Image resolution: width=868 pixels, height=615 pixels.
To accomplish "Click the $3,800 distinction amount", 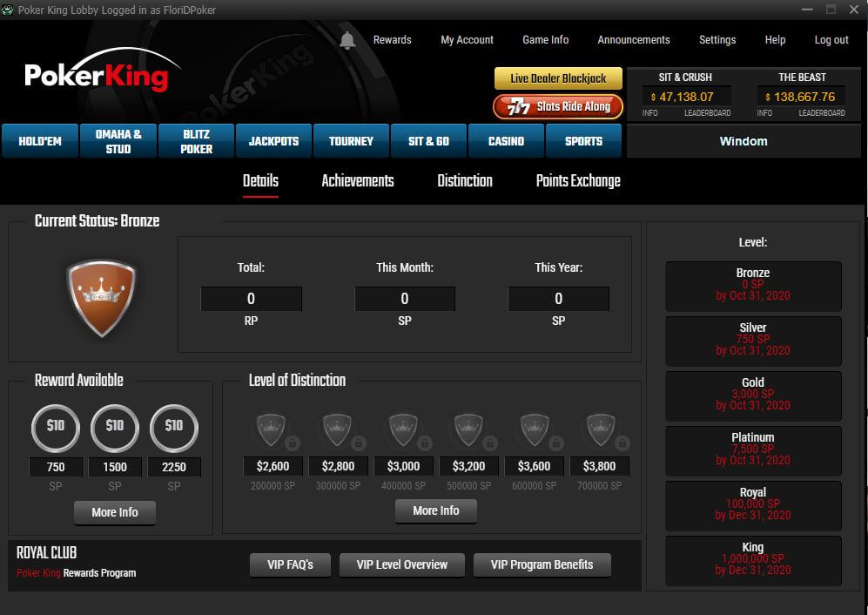I will pyautogui.click(x=600, y=467).
